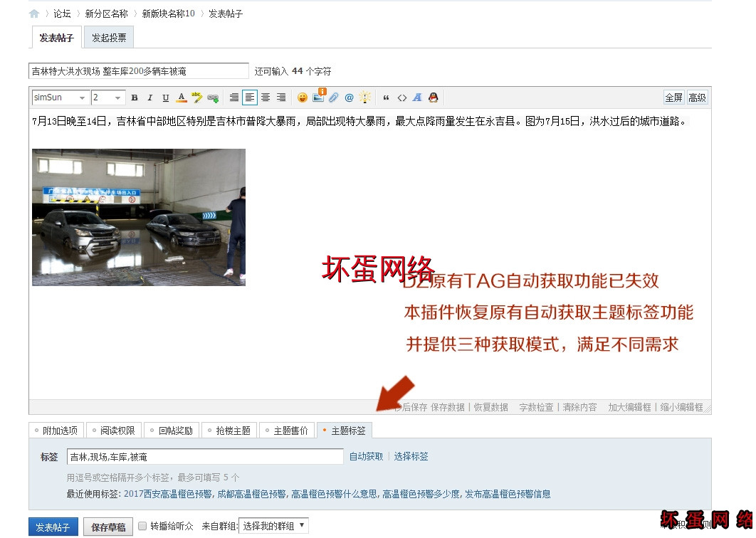756x538 pixels.
Task: Click the justify/auto-layout alignment icon
Action: click(x=233, y=98)
